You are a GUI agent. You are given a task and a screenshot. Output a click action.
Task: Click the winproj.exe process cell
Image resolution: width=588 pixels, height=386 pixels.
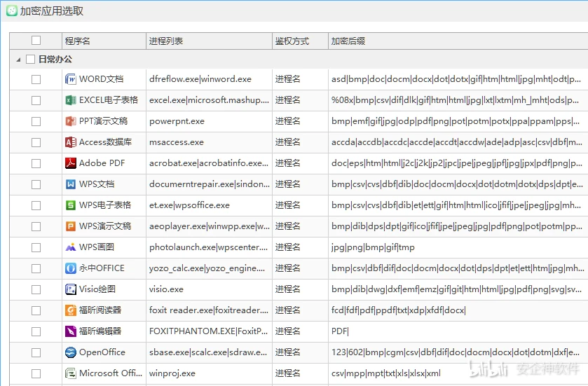[x=209, y=373]
